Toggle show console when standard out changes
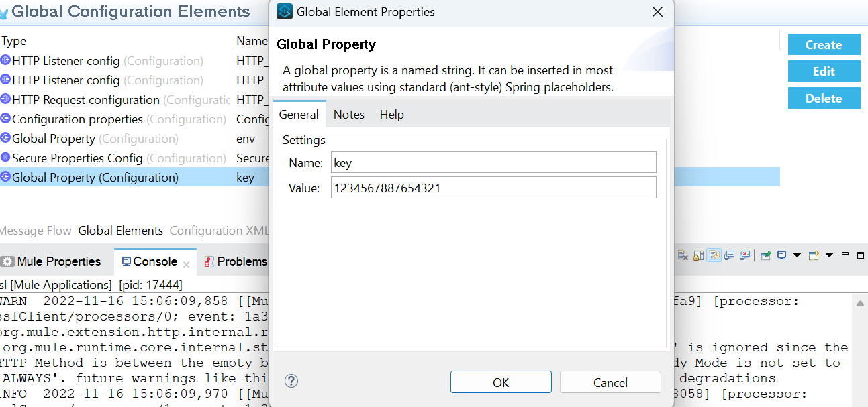This screenshot has width=868, height=407. [729, 255]
